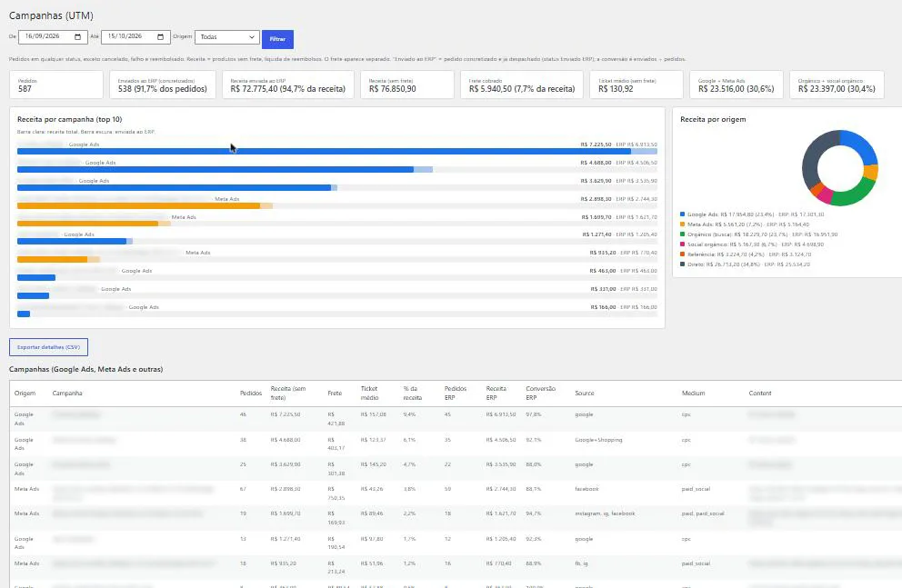The image size is (902, 588).
Task: Click the Enviados ao ERP 538 summary card
Action: 163,85
